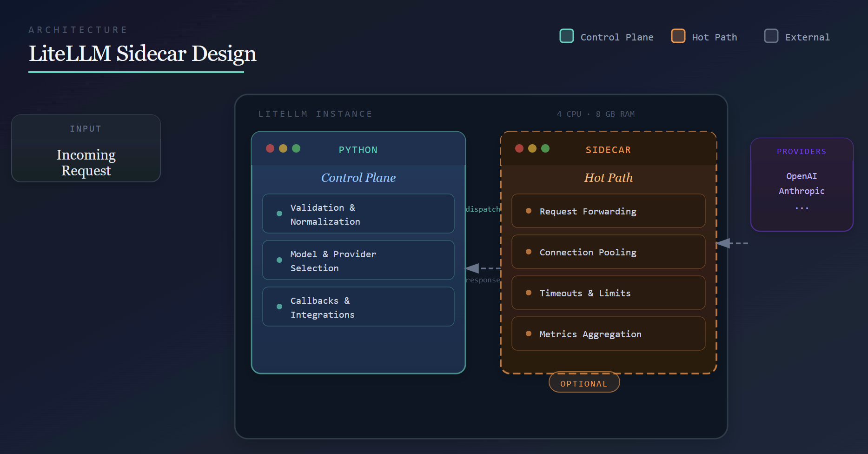Click the External legend label
The image size is (868, 454).
pyautogui.click(x=808, y=37)
